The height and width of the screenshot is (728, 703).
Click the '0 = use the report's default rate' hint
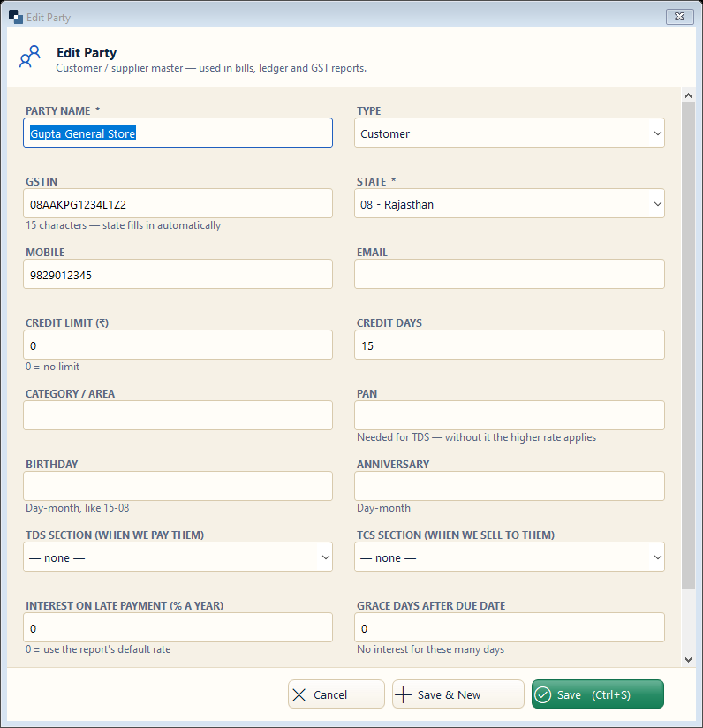[x=98, y=649]
